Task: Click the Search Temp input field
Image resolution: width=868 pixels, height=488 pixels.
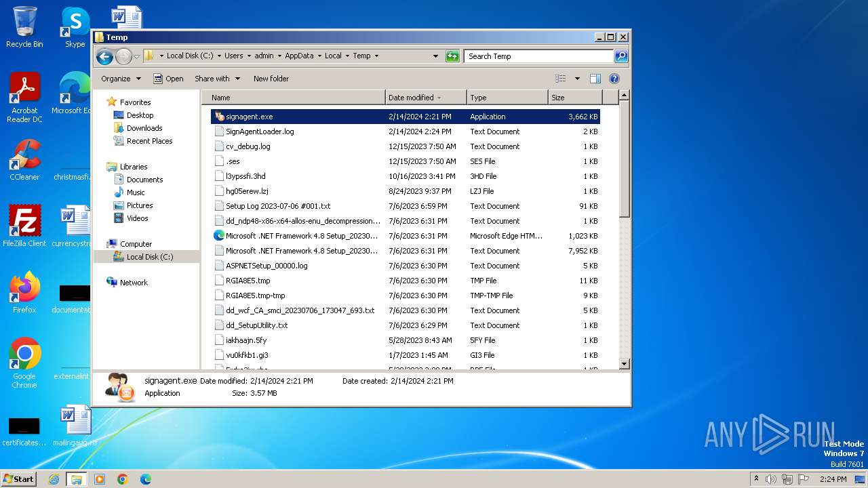Action: (x=538, y=56)
